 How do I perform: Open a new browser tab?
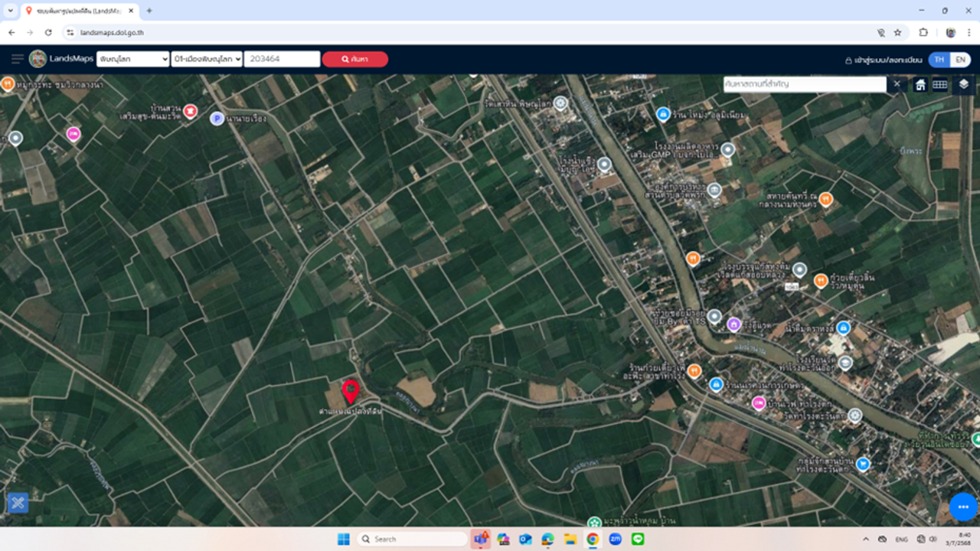point(149,11)
